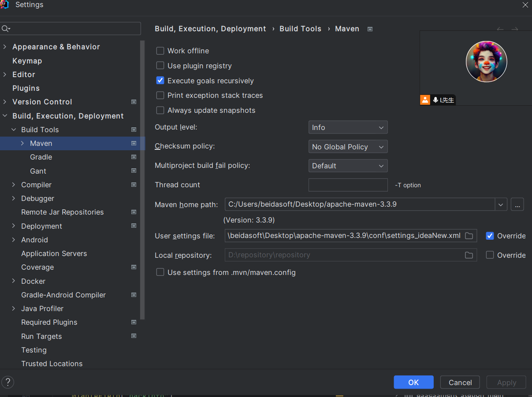Expand the Docker node
The image size is (532, 397).
tap(14, 281)
